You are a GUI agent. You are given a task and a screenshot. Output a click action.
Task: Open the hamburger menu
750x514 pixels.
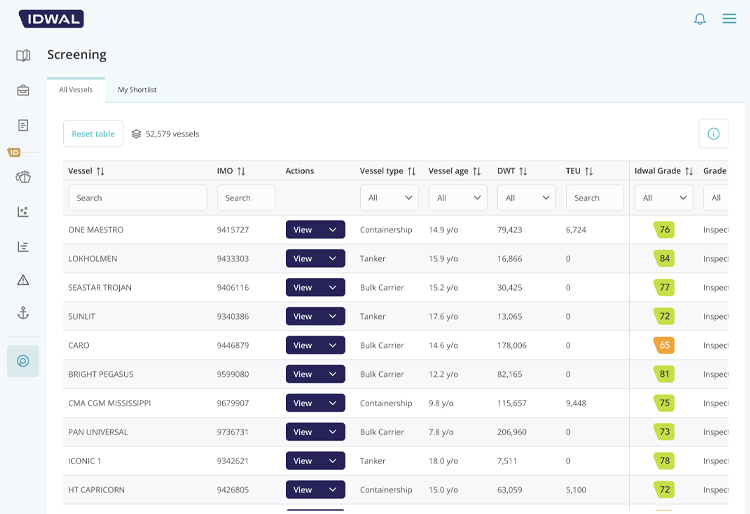click(x=729, y=19)
